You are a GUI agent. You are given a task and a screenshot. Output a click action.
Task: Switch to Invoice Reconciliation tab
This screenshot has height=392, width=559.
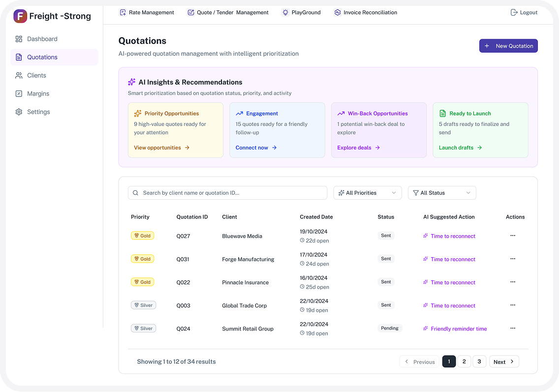pyautogui.click(x=365, y=12)
